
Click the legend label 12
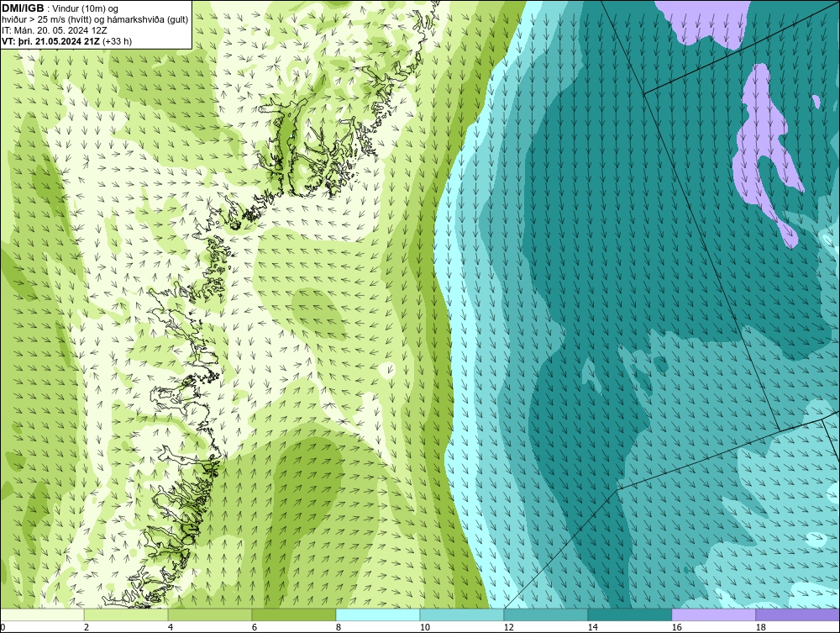508,627
